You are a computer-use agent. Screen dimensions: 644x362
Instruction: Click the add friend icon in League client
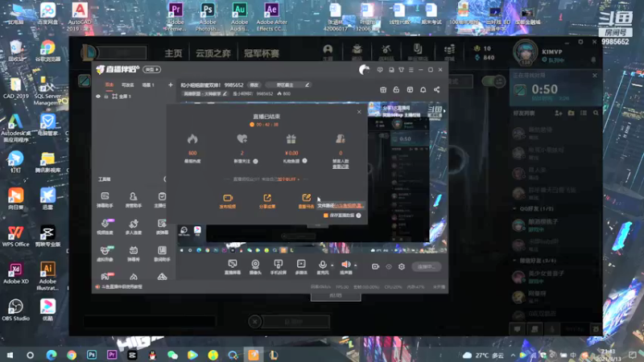point(558,113)
